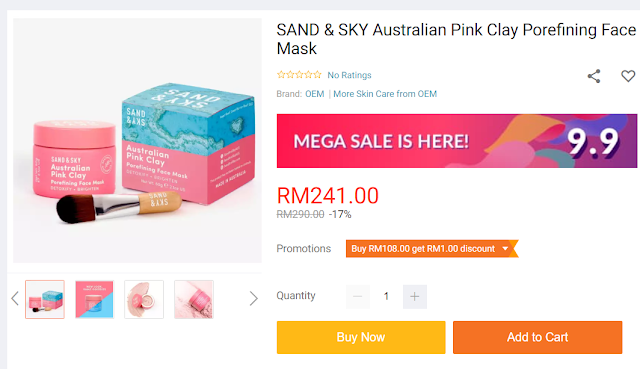
Task: Open the No Ratings link
Action: pyautogui.click(x=349, y=75)
